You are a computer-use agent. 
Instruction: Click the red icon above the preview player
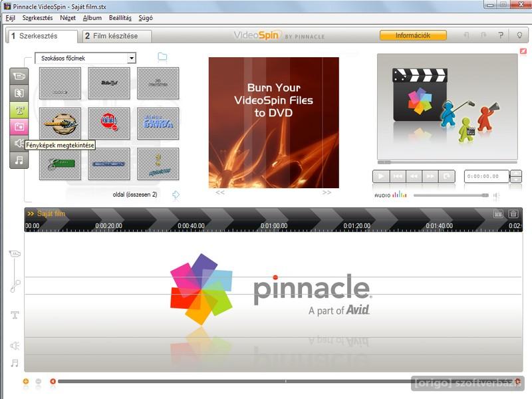coord(523,51)
